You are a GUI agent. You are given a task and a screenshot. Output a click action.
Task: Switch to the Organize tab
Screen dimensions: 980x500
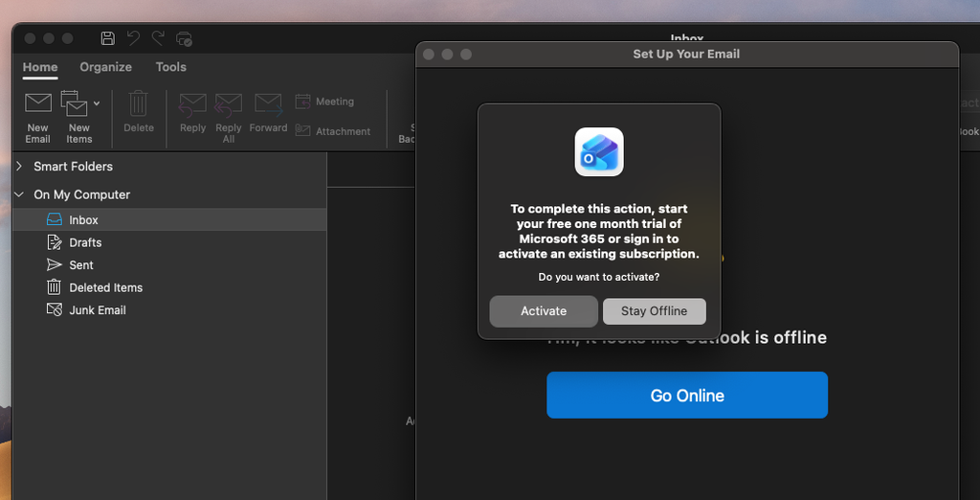click(x=105, y=67)
